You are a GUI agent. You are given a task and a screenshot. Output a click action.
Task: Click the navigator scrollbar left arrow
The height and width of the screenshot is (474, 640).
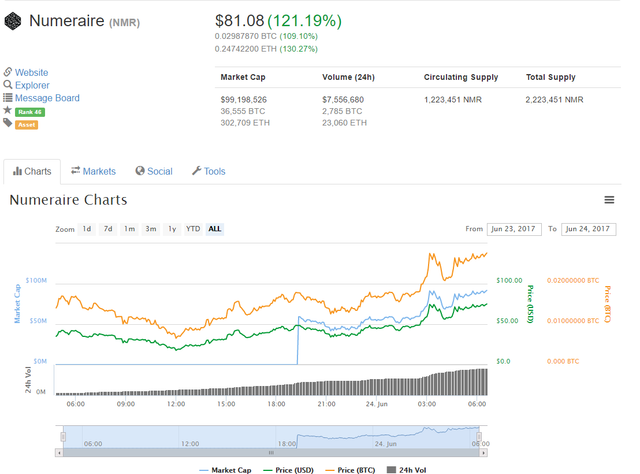[59, 453]
